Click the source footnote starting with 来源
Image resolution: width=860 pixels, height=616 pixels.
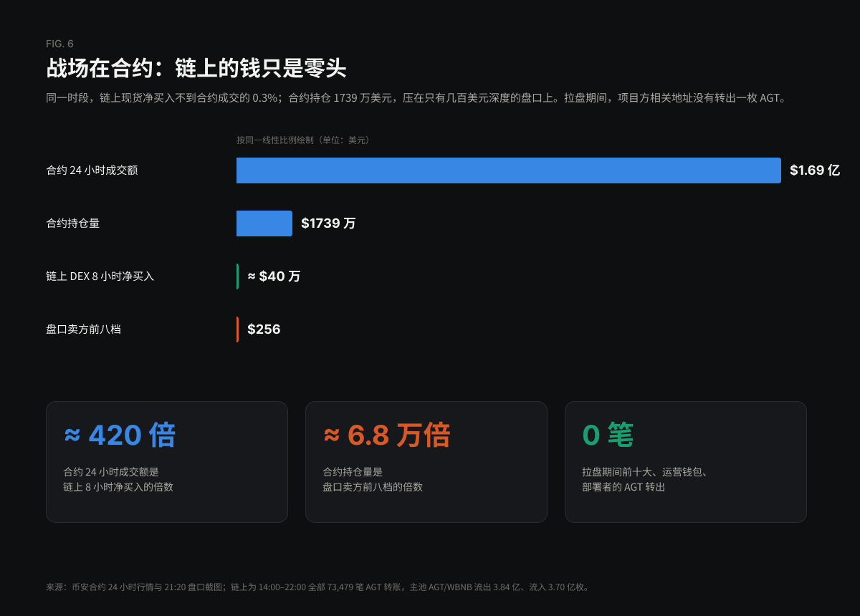click(x=319, y=587)
